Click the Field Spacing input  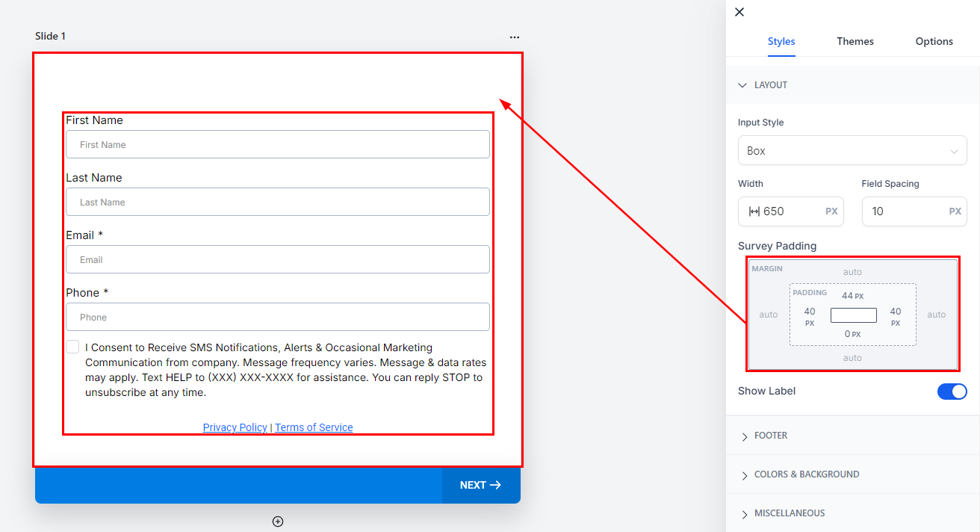pyautogui.click(x=913, y=211)
